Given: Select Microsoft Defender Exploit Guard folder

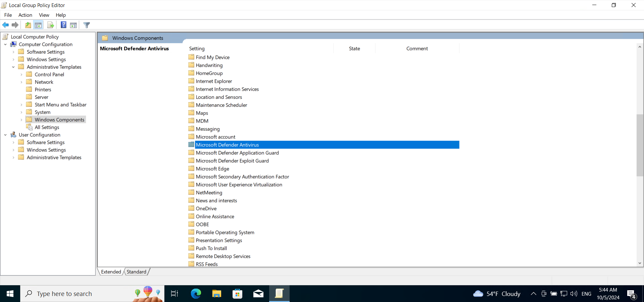Looking at the screenshot, I should click(x=232, y=161).
